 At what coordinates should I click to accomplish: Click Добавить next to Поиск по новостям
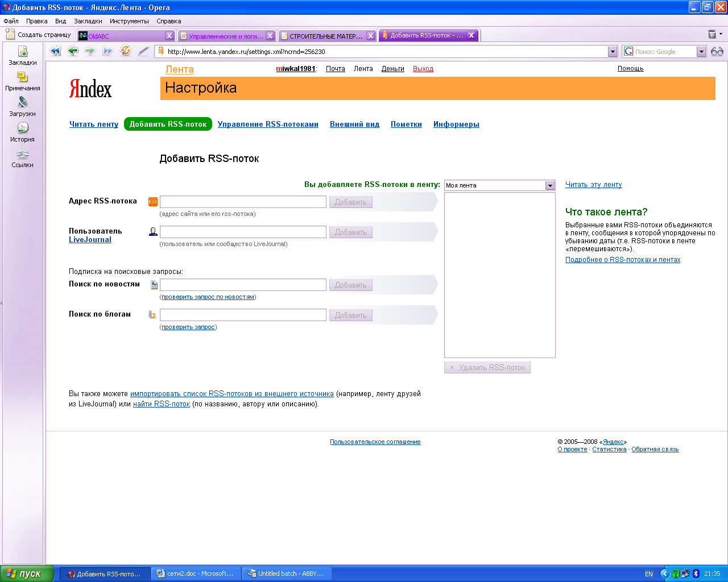351,285
